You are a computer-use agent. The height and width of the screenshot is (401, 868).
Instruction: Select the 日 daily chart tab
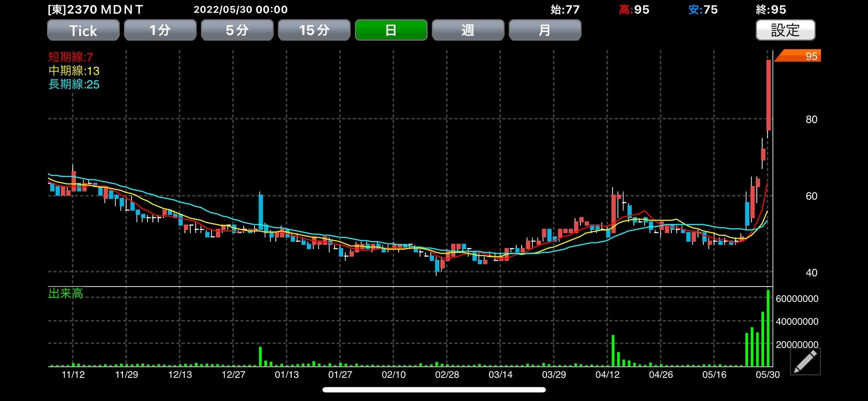coord(391,30)
